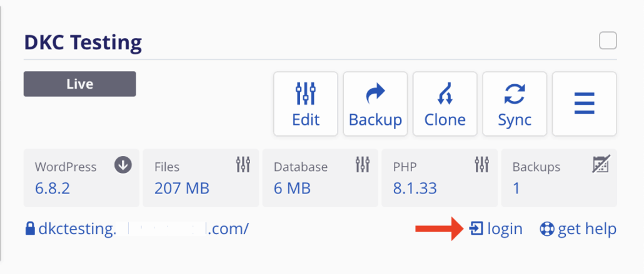Open Files settings sliders icon
Image resolution: width=644 pixels, height=274 pixels.
243,165
